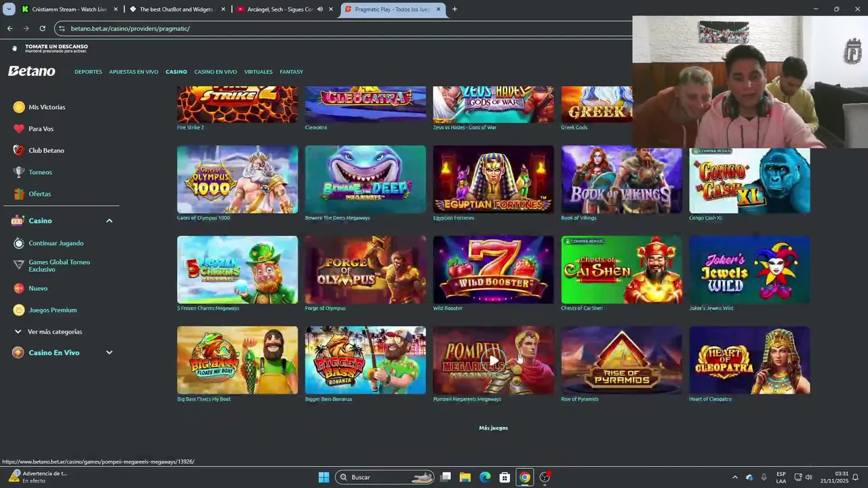Switch to The best ChatBot and Widgets tab
This screenshot has height=488, width=868.
pos(176,9)
